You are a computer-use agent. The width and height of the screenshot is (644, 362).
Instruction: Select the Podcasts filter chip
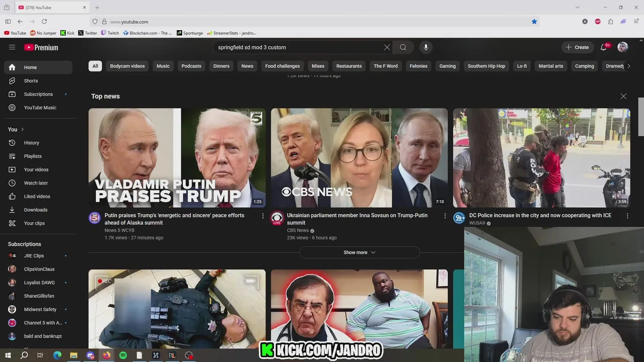pyautogui.click(x=191, y=66)
